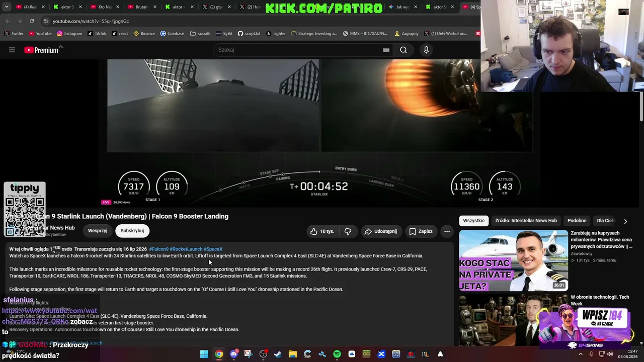Show more filter chips with the arrow

pyautogui.click(x=625, y=221)
